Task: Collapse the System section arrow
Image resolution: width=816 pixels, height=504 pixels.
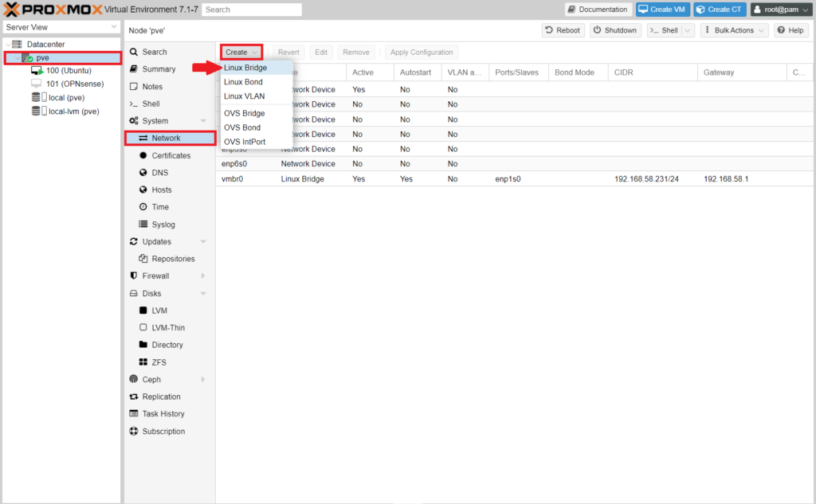Action: (203, 121)
